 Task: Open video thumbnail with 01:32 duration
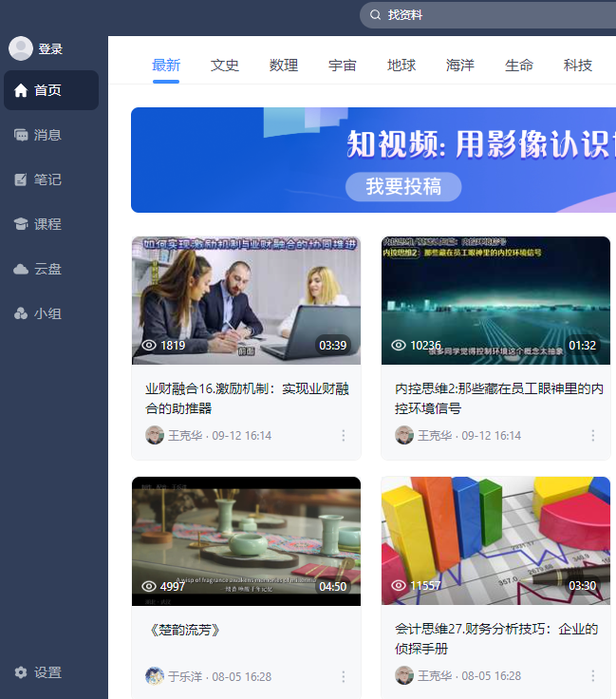pos(495,300)
